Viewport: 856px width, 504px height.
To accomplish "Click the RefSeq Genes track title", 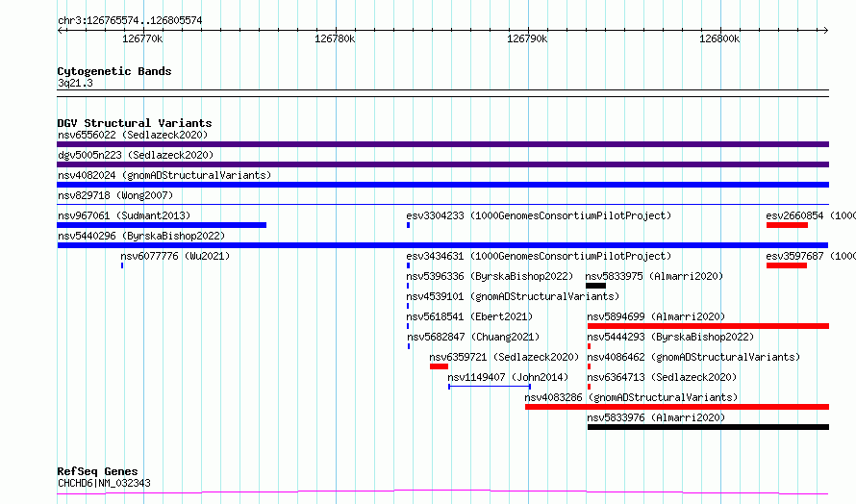I will pyautogui.click(x=97, y=471).
